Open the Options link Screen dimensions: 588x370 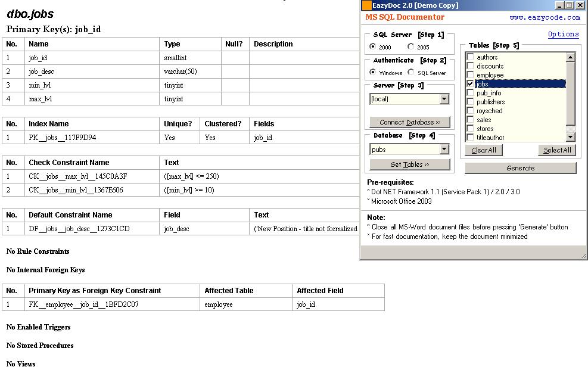click(563, 34)
